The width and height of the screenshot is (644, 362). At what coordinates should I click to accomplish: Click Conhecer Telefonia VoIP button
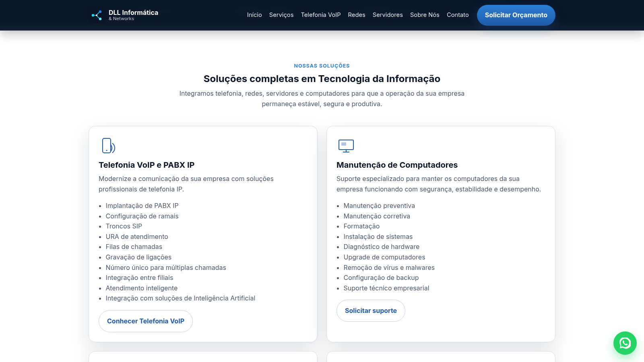tap(146, 321)
